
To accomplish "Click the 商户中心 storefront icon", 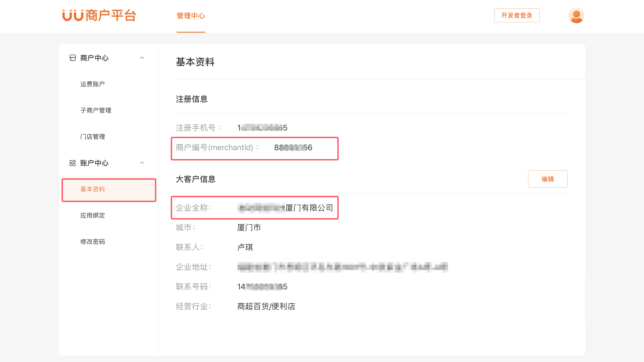I will [x=73, y=58].
